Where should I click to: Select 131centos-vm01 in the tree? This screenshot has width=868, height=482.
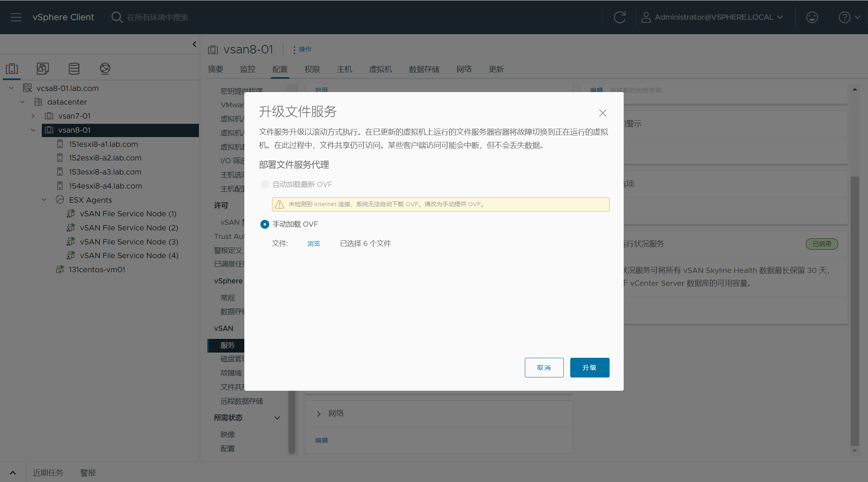pyautogui.click(x=97, y=269)
